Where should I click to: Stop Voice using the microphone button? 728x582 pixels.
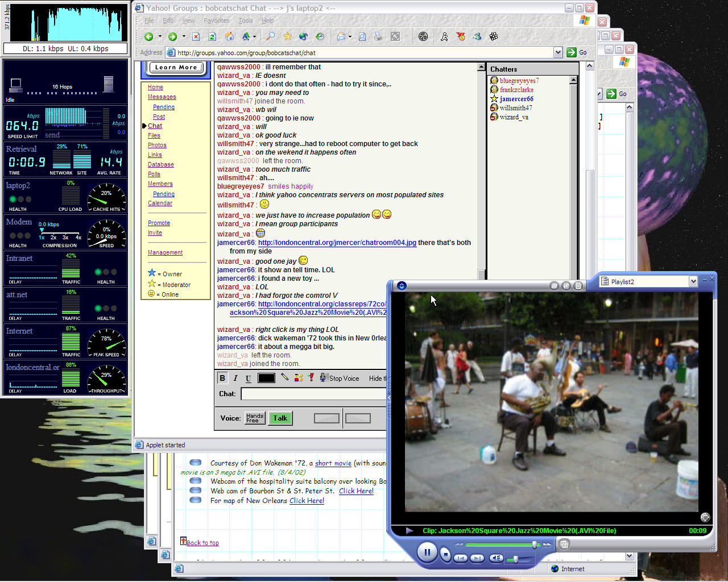(340, 378)
